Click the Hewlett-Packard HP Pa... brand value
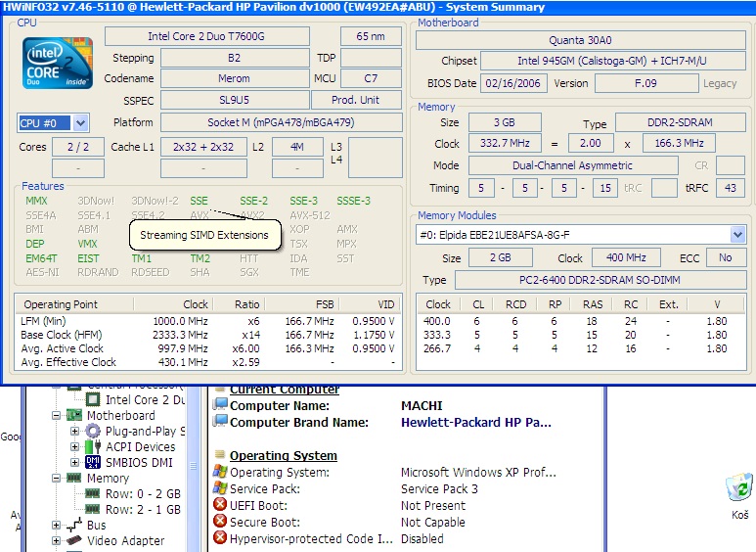Viewport: 756px width, 552px height. click(476, 422)
